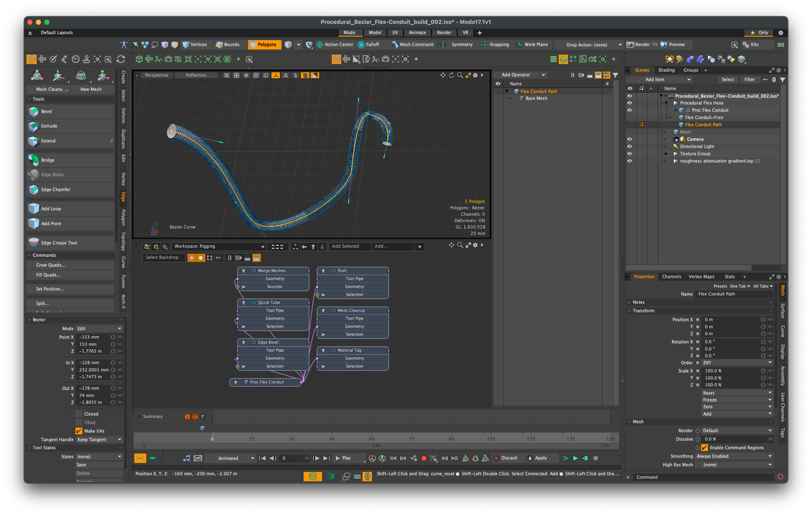Select the Edge Chamfer tool

click(71, 189)
